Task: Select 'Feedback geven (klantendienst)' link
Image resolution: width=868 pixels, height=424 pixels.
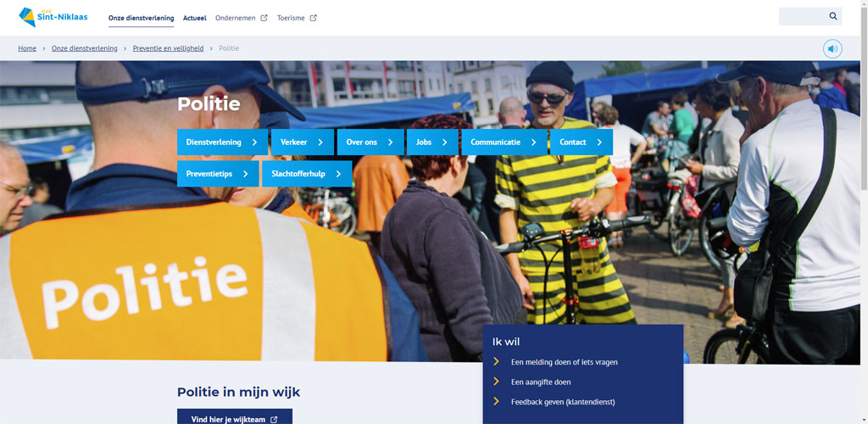Action: click(x=563, y=402)
